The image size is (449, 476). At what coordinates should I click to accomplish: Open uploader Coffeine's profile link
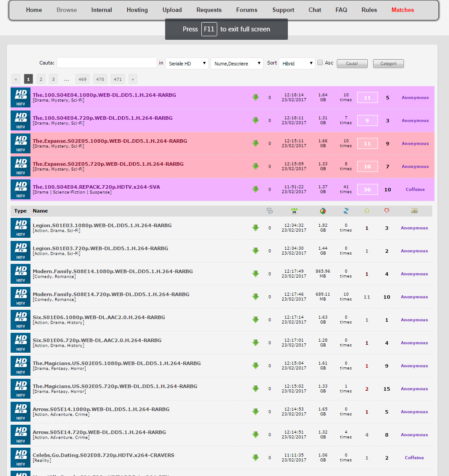point(415,189)
